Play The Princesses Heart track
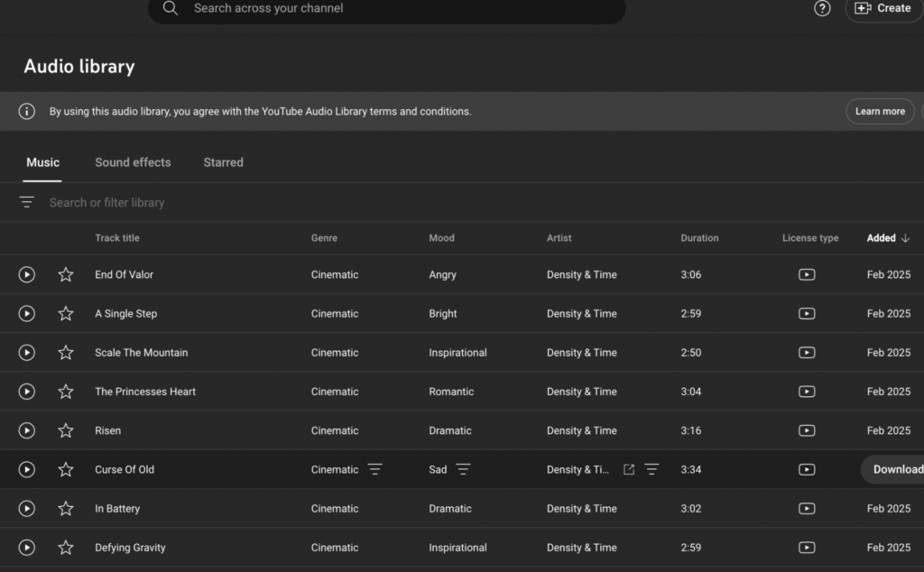924x572 pixels. point(26,392)
